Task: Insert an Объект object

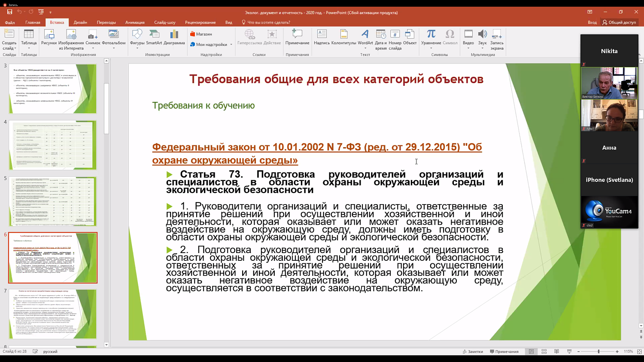Action: pyautogui.click(x=410, y=37)
